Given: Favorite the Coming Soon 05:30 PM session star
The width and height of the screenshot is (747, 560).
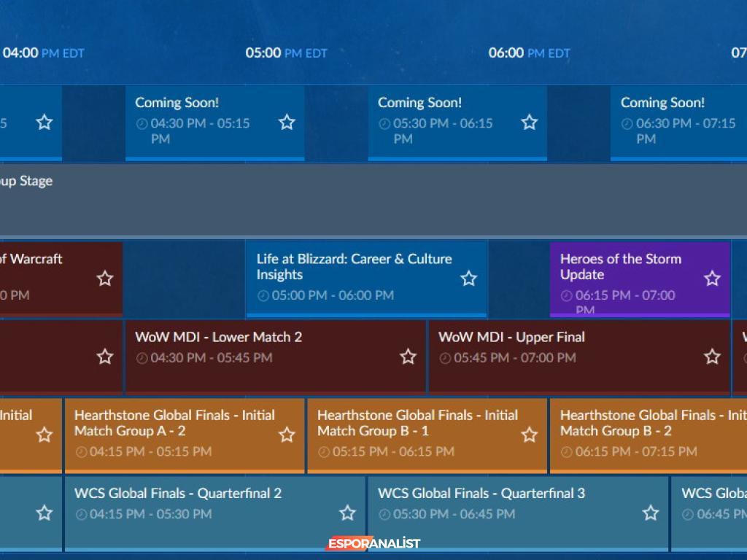Looking at the screenshot, I should 530,122.
